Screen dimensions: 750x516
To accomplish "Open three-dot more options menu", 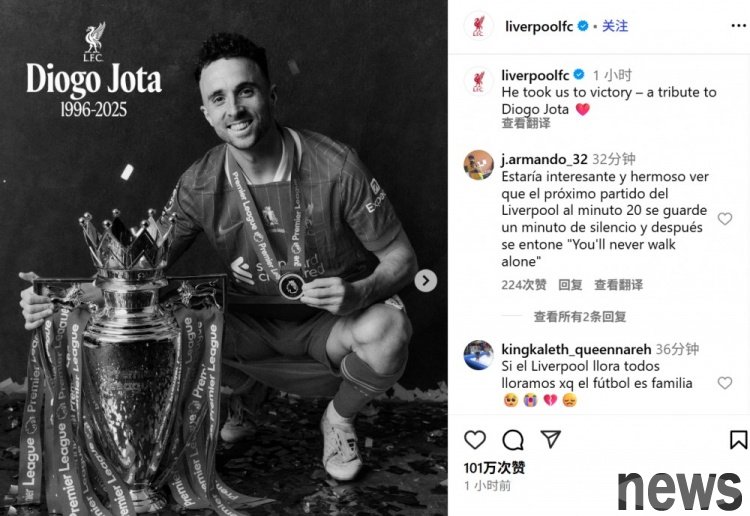I will coord(739,26).
